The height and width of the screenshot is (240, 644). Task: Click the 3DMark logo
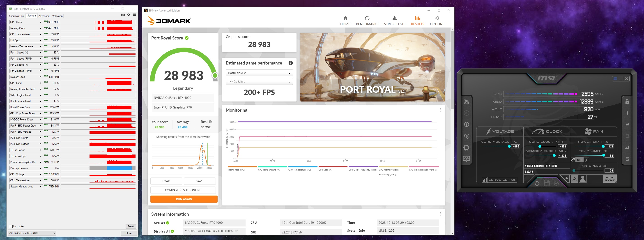[169, 20]
